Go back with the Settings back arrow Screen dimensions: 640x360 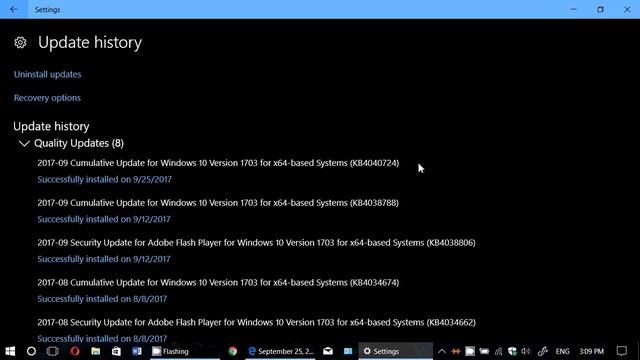(13, 9)
